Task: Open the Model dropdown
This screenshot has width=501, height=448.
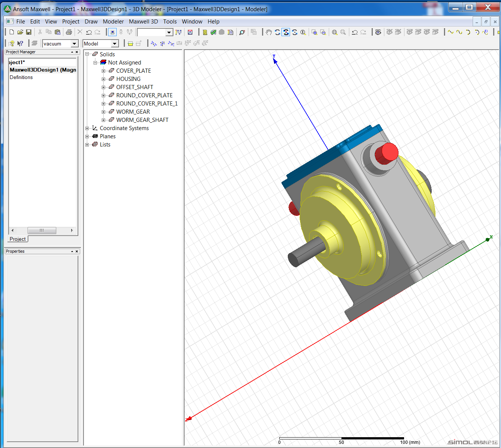Action: (x=114, y=44)
